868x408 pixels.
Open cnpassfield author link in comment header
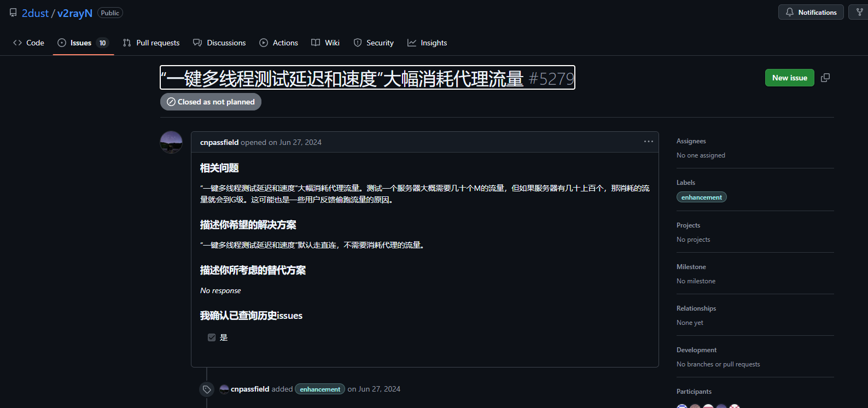coord(219,142)
